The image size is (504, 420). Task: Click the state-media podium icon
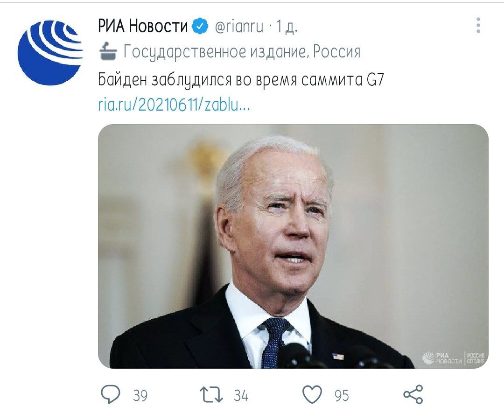click(108, 51)
